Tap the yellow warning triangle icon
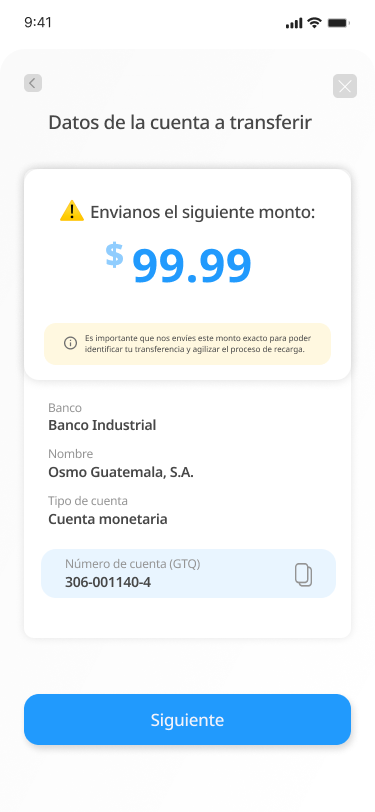This screenshot has width=375, height=812. click(x=71, y=211)
